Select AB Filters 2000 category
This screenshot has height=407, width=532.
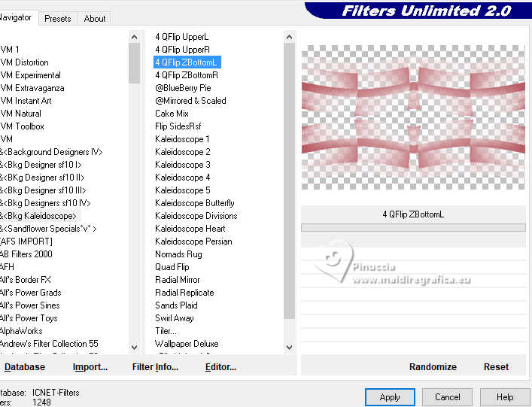tap(26, 254)
